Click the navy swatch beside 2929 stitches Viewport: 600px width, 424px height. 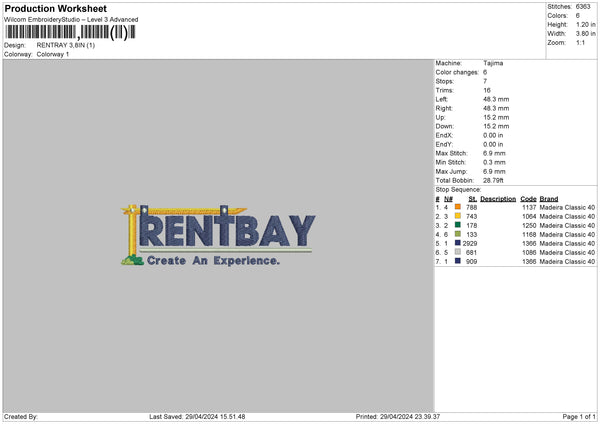458,243
